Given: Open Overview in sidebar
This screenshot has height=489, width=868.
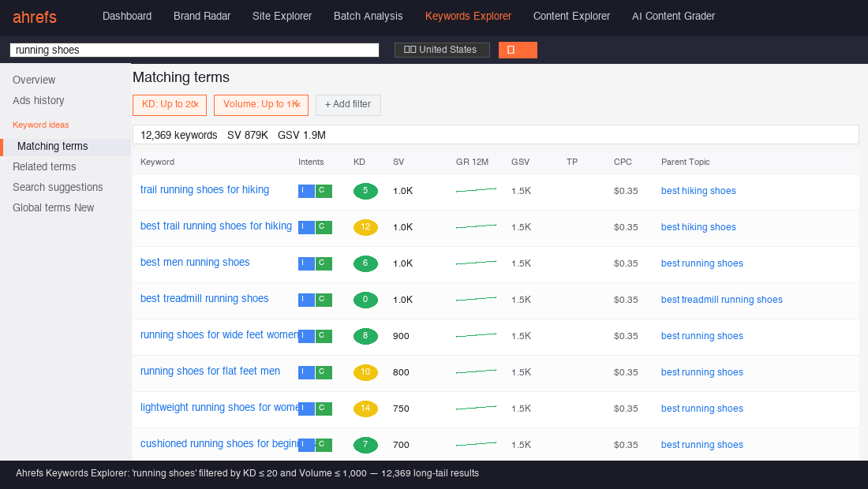Looking at the screenshot, I should 34,80.
